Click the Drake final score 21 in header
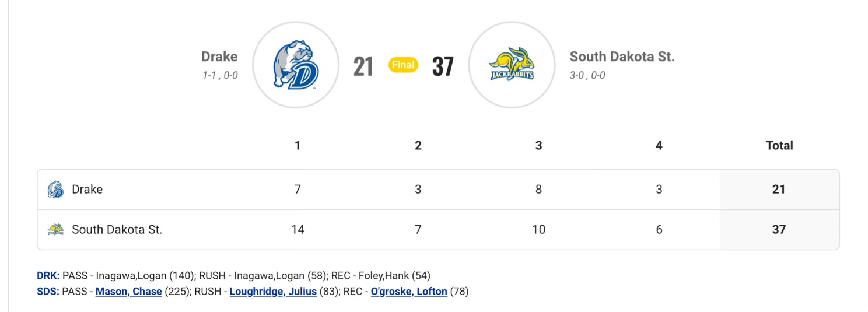This screenshot has width=868, height=312. click(x=363, y=66)
